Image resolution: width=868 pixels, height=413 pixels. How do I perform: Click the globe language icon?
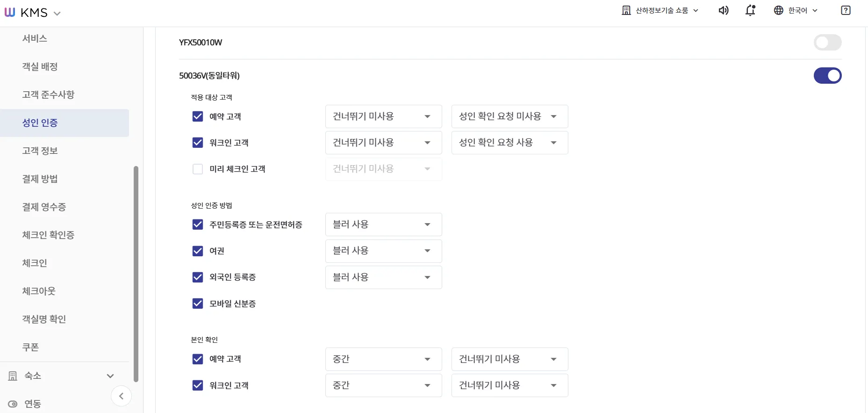tap(778, 11)
